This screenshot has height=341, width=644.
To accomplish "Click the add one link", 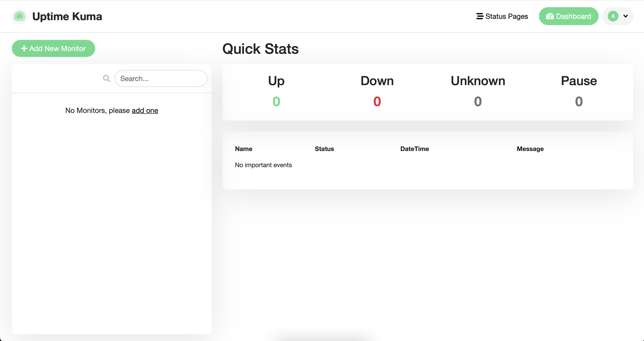I will point(145,110).
